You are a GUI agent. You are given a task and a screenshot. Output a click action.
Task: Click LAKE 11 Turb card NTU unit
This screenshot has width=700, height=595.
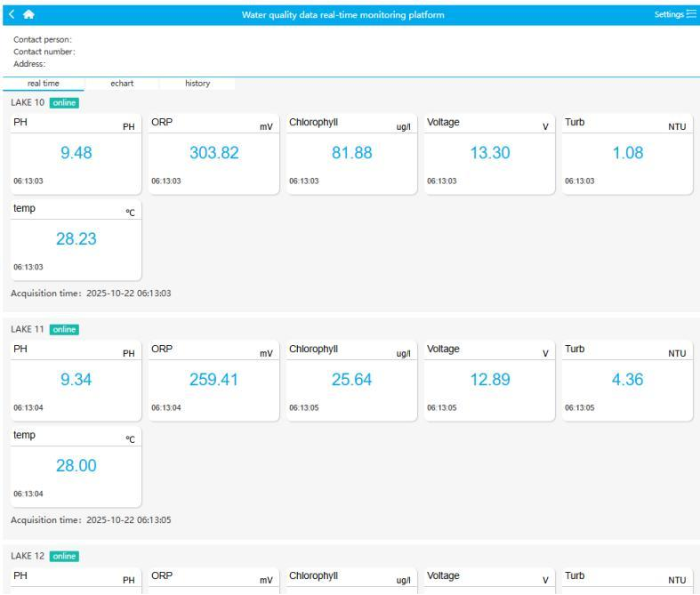677,353
